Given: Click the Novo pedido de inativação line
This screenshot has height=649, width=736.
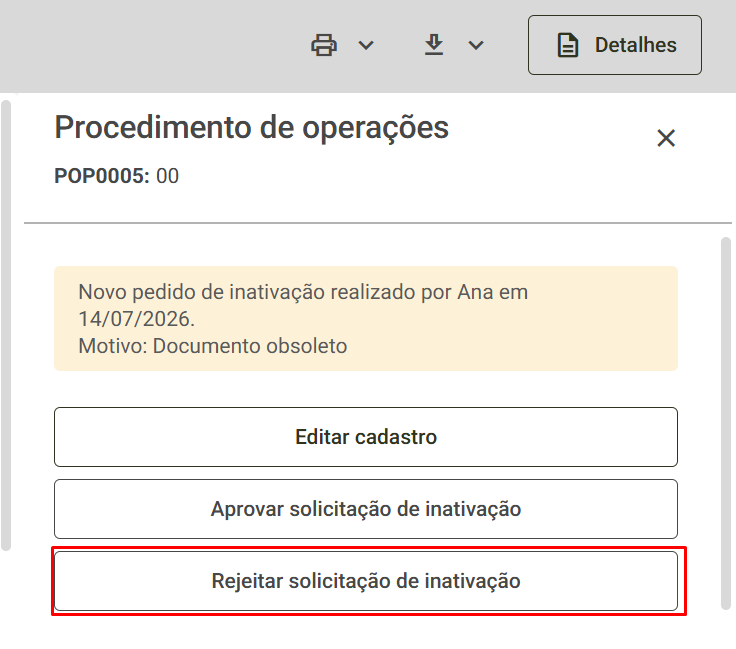Looking at the screenshot, I should pyautogui.click(x=303, y=292).
